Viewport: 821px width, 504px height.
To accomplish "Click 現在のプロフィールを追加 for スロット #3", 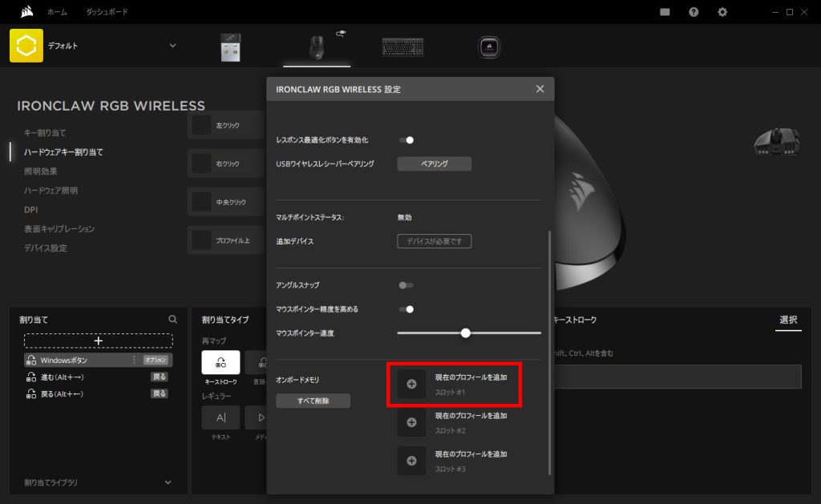I will click(x=471, y=454).
